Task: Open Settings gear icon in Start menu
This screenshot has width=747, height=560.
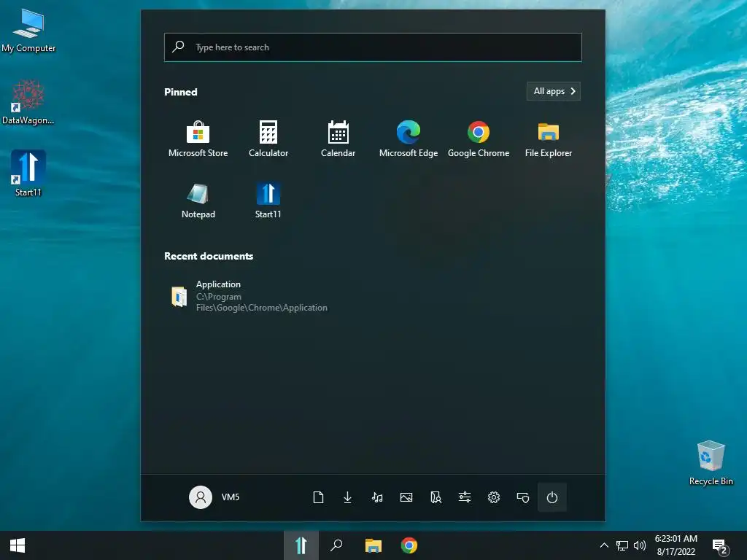Action: (494, 497)
